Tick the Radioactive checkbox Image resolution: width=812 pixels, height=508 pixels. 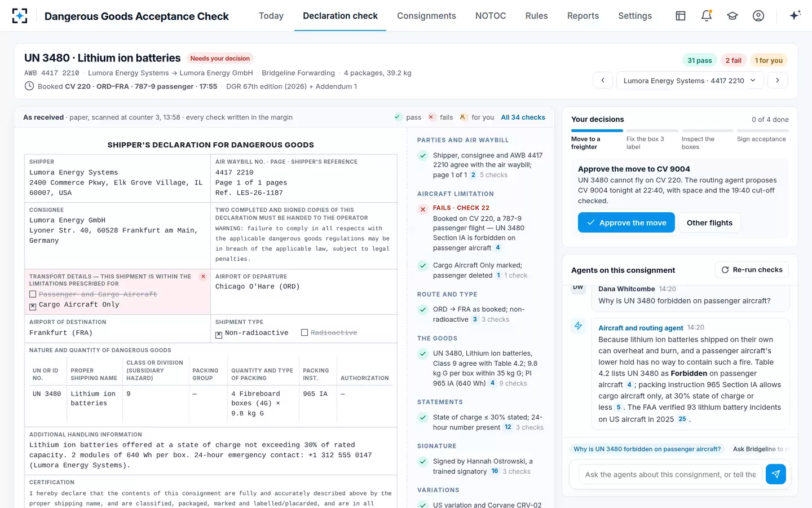pyautogui.click(x=304, y=333)
